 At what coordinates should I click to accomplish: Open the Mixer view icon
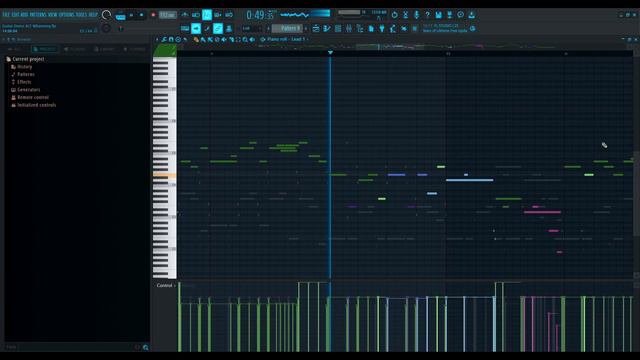[x=349, y=28]
